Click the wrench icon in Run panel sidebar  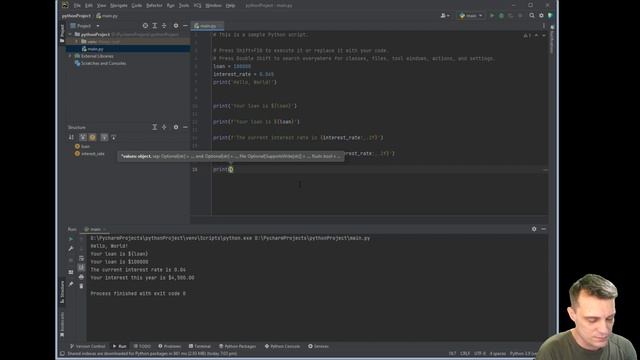tap(71, 248)
